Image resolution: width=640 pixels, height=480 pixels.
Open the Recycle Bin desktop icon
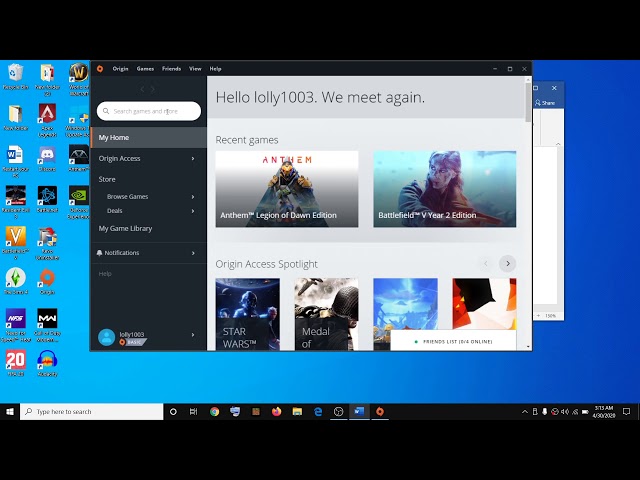(16, 74)
